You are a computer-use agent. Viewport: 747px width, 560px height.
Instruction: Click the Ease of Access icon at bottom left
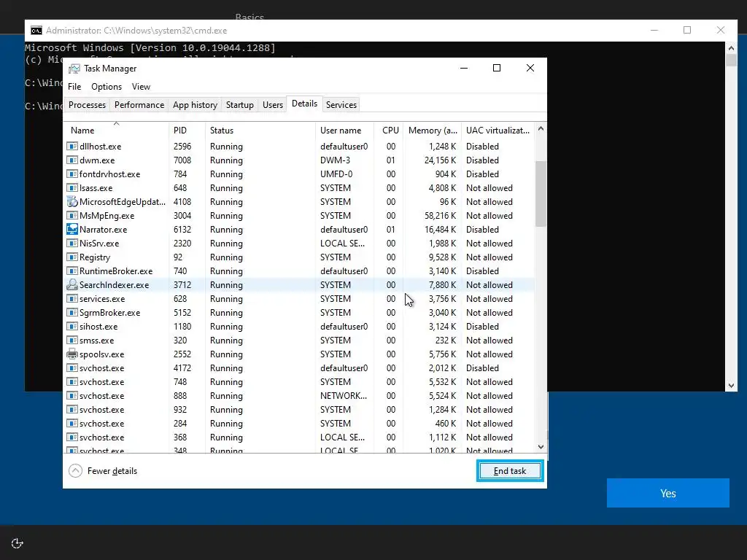coord(18,543)
